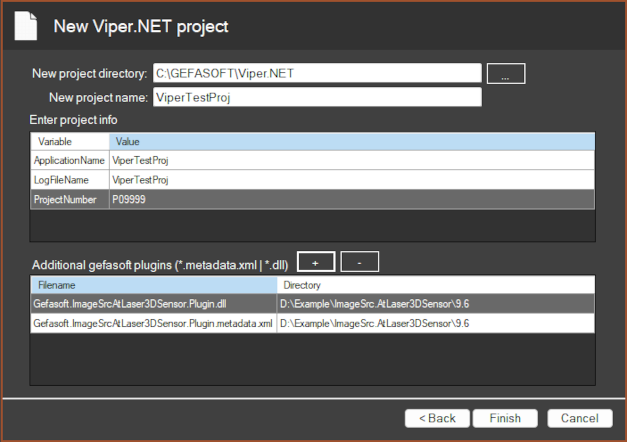Edit the ProjectNumber value P09999
627x442 pixels.
pyautogui.click(x=352, y=200)
